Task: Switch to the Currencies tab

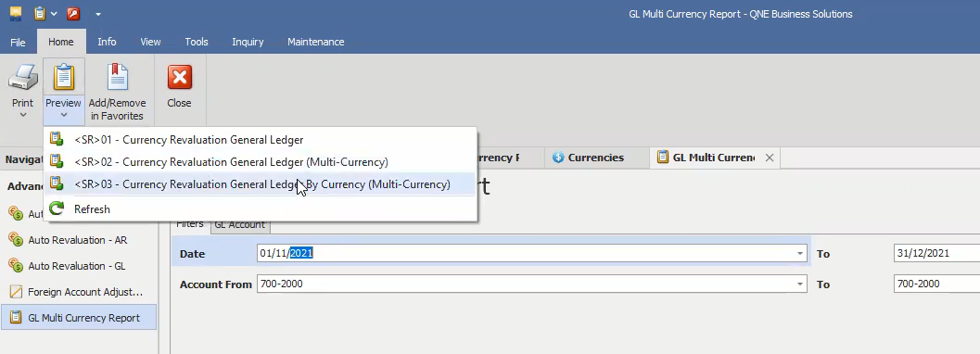Action: point(595,158)
